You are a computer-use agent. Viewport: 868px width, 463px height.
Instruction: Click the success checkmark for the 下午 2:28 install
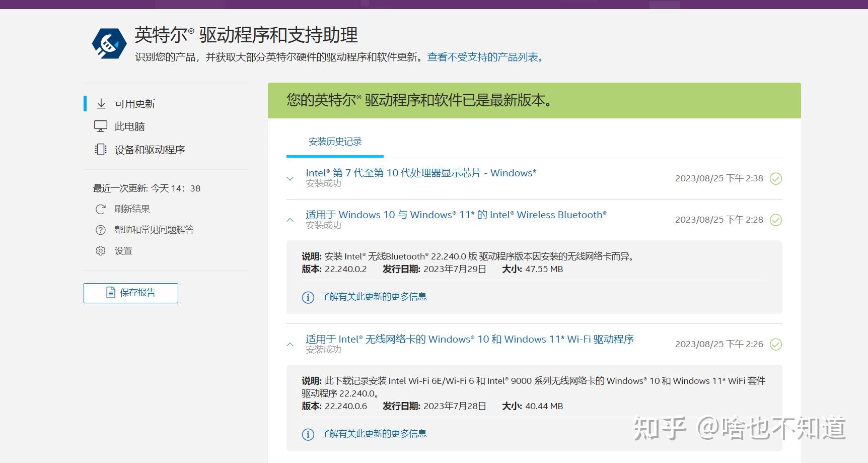click(x=776, y=220)
